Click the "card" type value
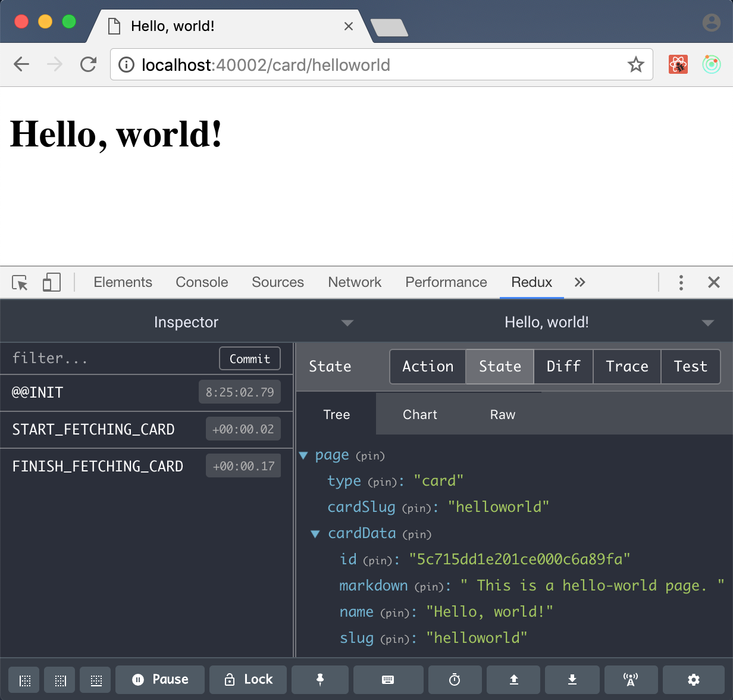733x700 pixels. [x=438, y=482]
